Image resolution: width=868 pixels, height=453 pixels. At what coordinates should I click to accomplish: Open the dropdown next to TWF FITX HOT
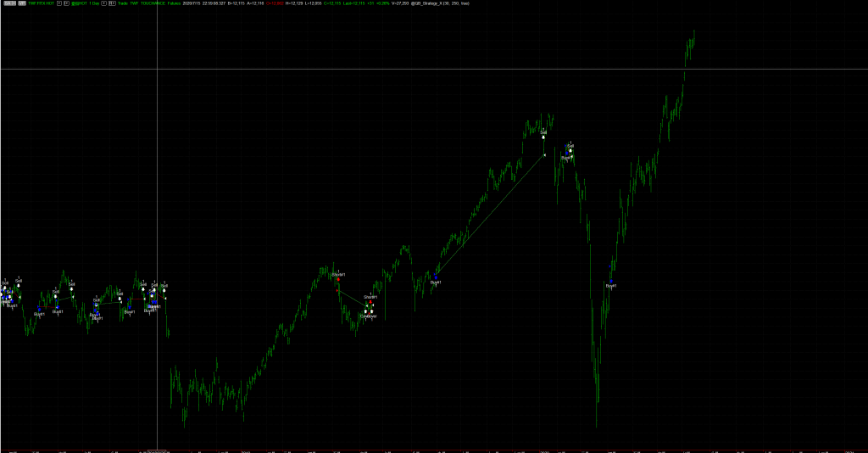point(58,3)
